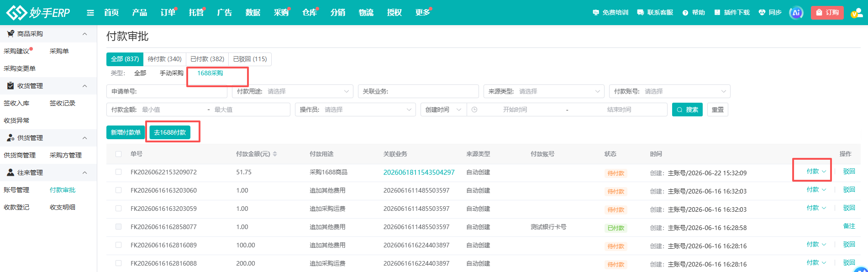
Task: Collapse the 商品采购 sidebar section
Action: pyautogui.click(x=84, y=34)
